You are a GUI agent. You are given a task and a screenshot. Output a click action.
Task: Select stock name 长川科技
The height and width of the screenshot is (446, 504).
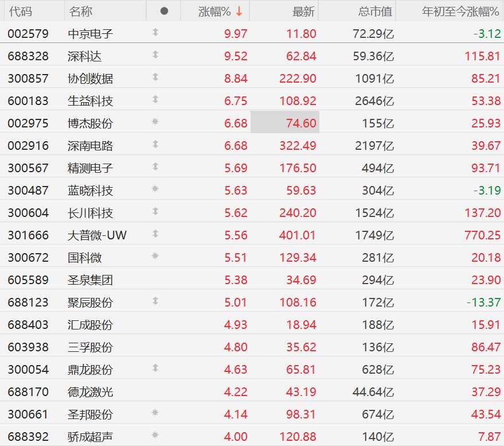coord(91,213)
